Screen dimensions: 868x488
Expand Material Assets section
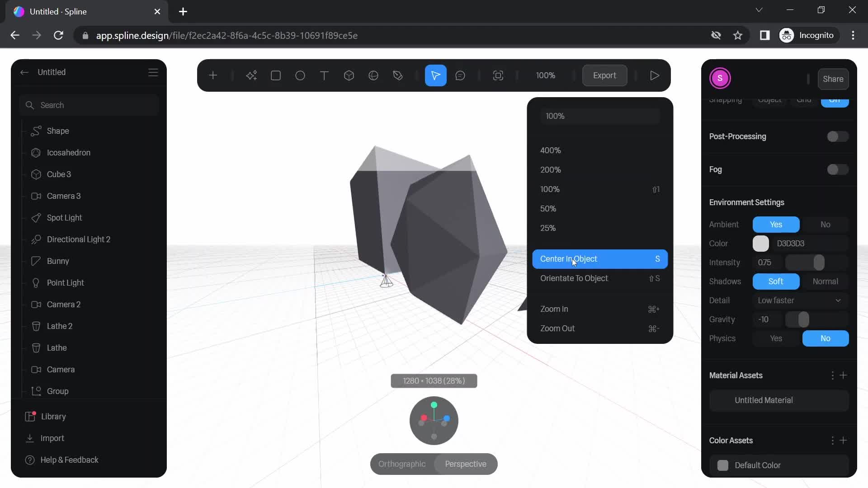tap(736, 375)
